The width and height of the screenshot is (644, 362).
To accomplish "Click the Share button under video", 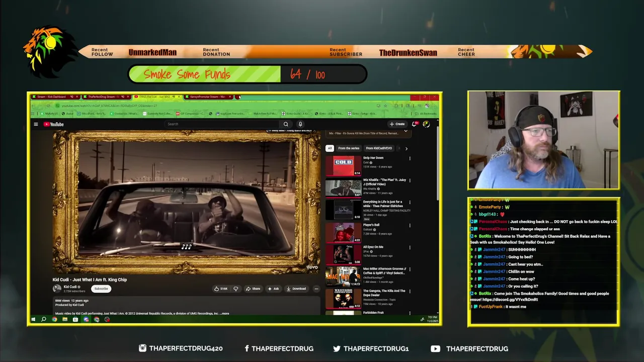I will click(253, 289).
